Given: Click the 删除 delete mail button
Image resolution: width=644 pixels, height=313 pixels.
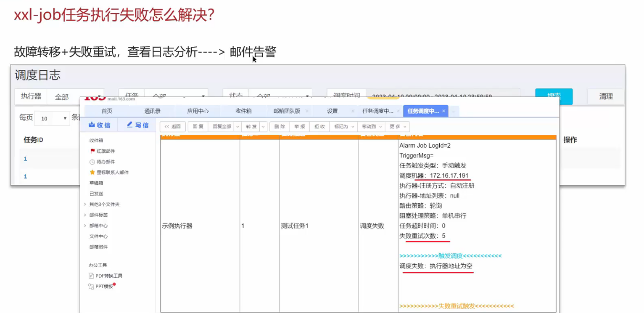Looking at the screenshot, I should tap(280, 127).
